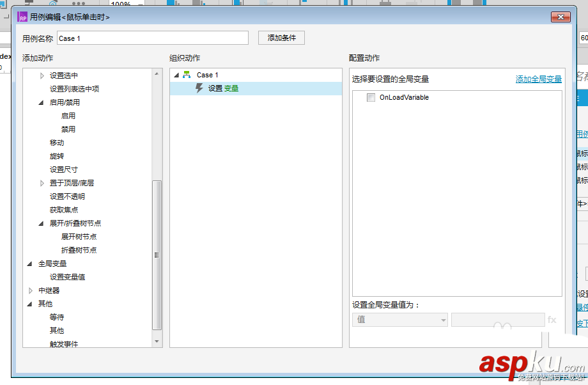Expand the 中继器 action group
Image resolution: width=588 pixels, height=385 pixels.
tap(30, 290)
